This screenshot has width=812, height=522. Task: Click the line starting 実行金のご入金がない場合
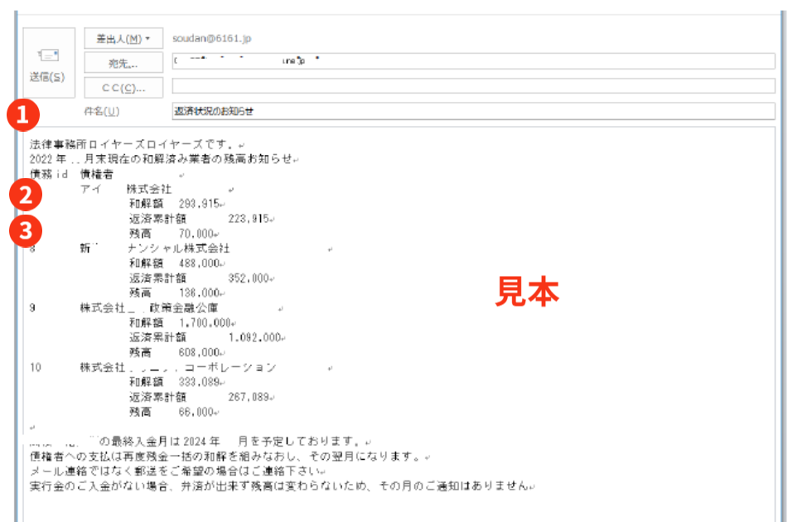point(282,486)
